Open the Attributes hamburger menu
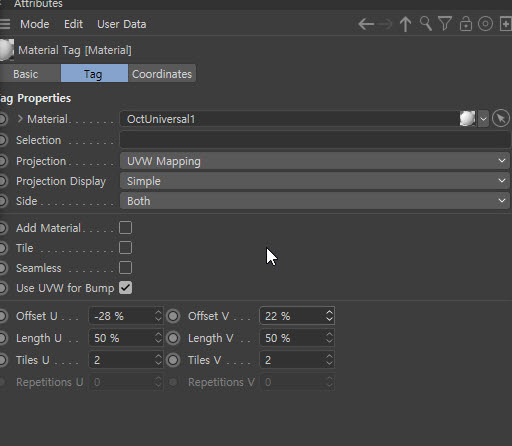Image resolution: width=512 pixels, height=446 pixels. [x=5, y=24]
